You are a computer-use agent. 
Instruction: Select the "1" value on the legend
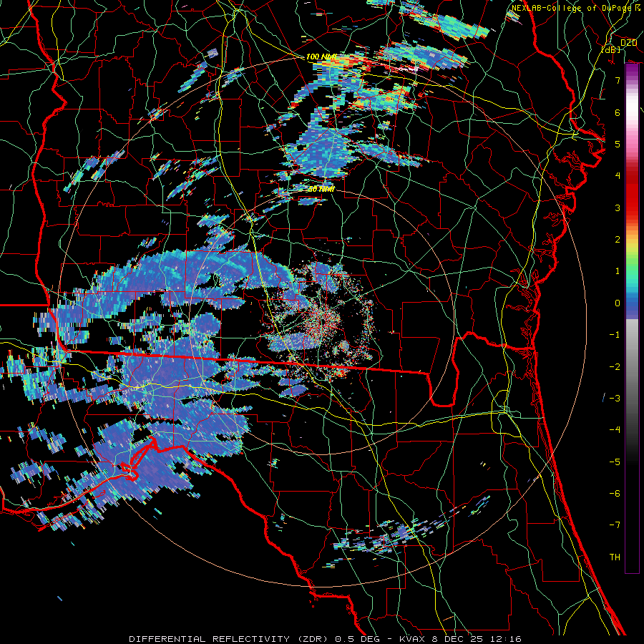click(x=618, y=271)
